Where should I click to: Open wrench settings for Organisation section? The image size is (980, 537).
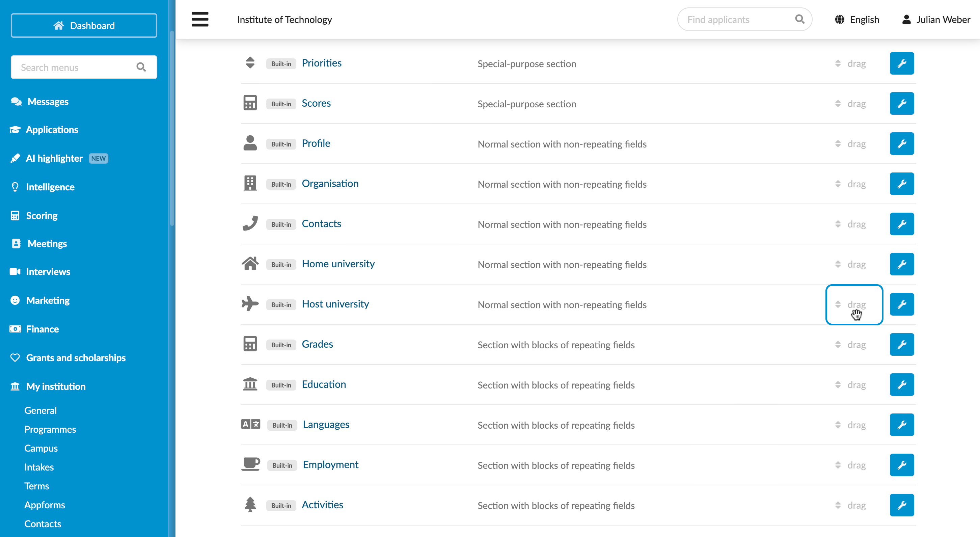902,184
